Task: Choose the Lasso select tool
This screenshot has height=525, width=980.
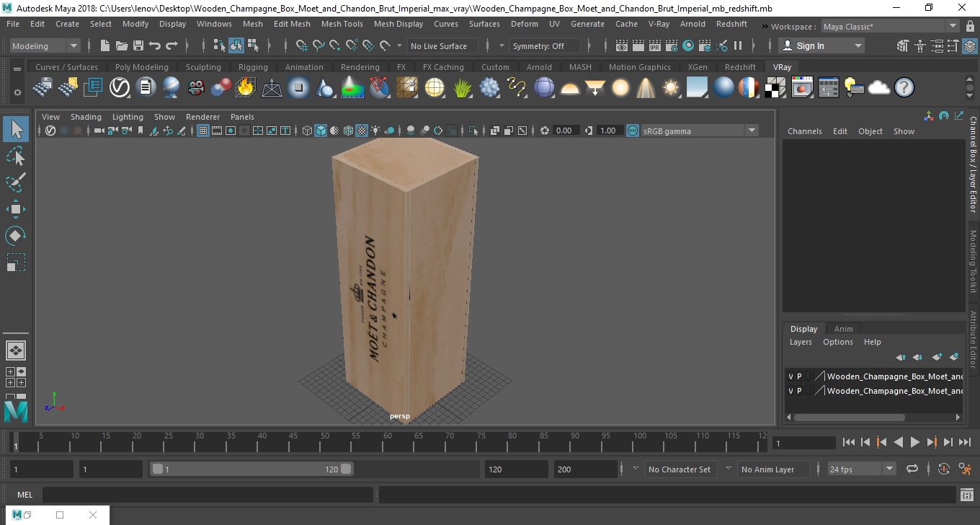Action: pos(16,156)
